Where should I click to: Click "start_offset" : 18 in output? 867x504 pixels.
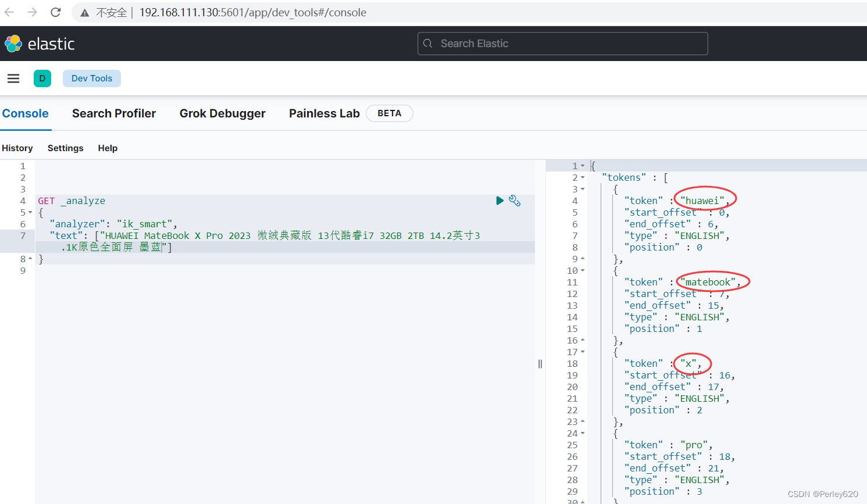point(680,456)
